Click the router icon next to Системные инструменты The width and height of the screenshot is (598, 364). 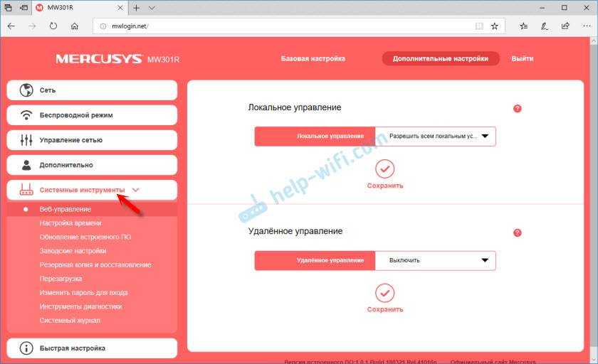[x=26, y=189]
